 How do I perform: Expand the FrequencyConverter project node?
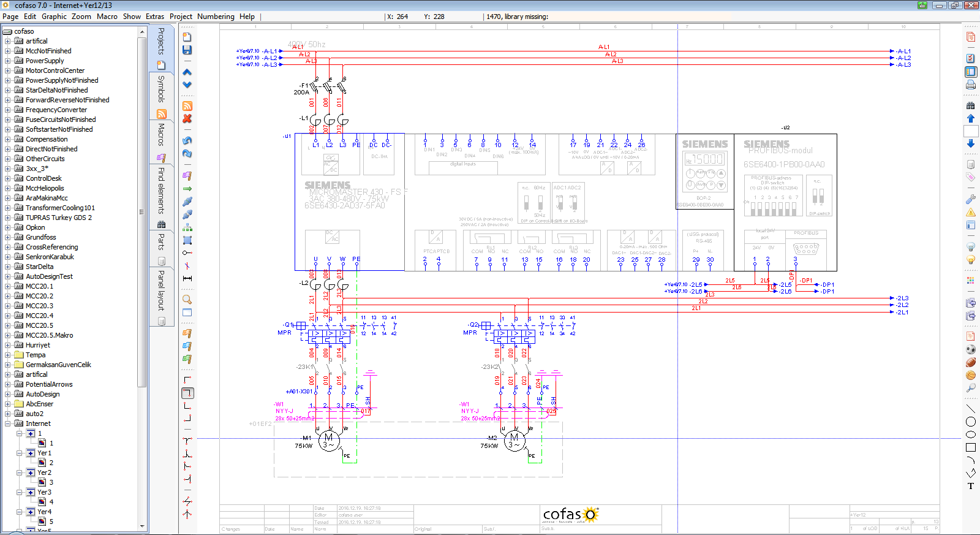pyautogui.click(x=7, y=110)
